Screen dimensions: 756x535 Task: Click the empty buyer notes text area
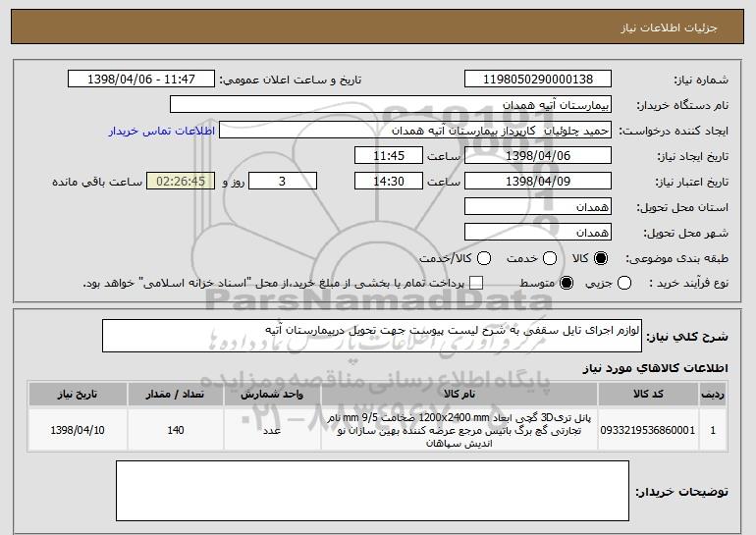pyautogui.click(x=372, y=491)
